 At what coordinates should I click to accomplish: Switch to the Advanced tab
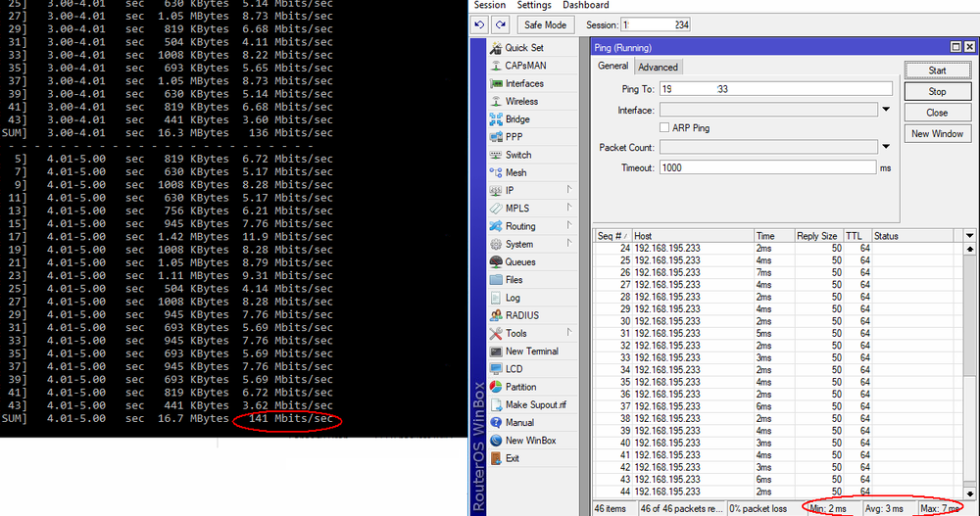658,67
